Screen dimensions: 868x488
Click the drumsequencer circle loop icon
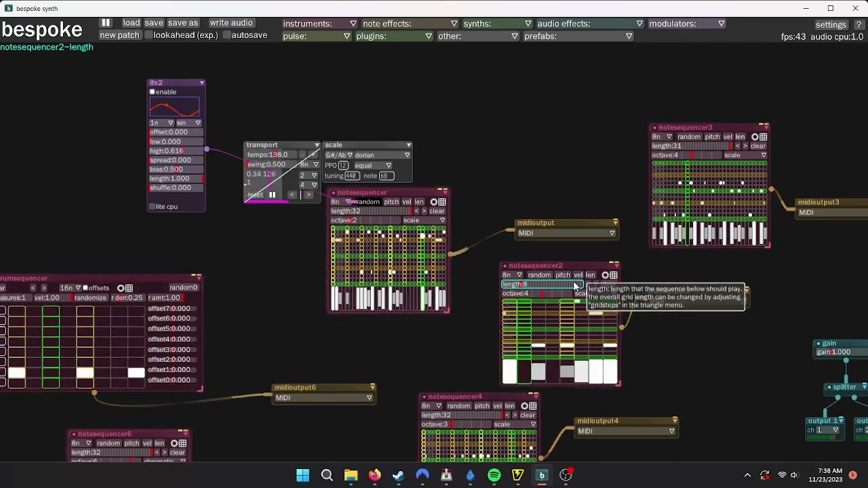(x=121, y=288)
